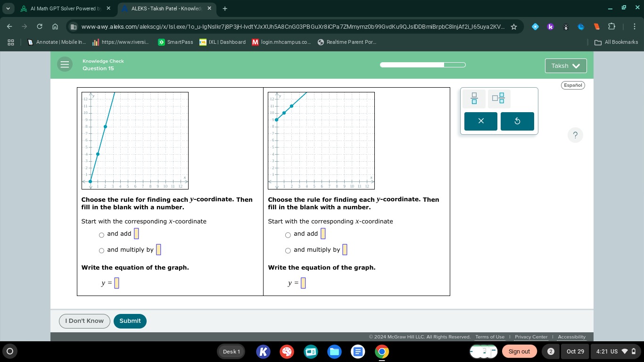This screenshot has height=362, width=644.
Task: Open Chrome three-dot menu
Action: [x=635, y=27]
